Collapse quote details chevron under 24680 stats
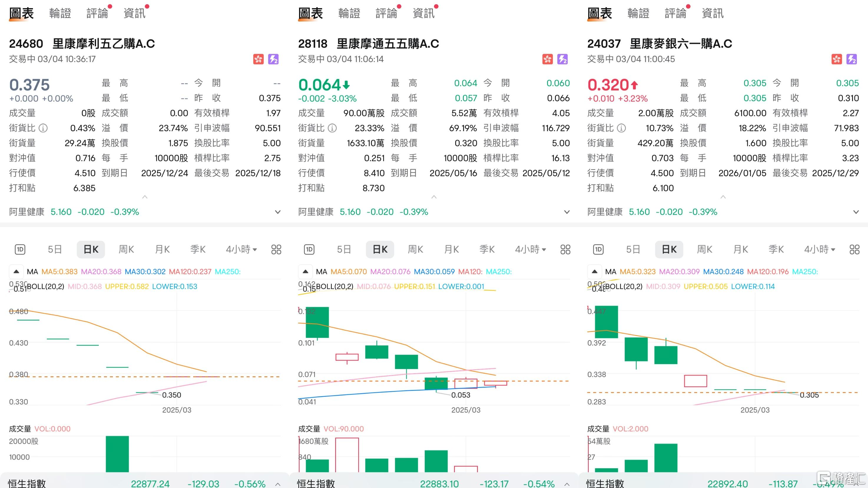Viewport: 868px width, 488px height. click(x=145, y=197)
